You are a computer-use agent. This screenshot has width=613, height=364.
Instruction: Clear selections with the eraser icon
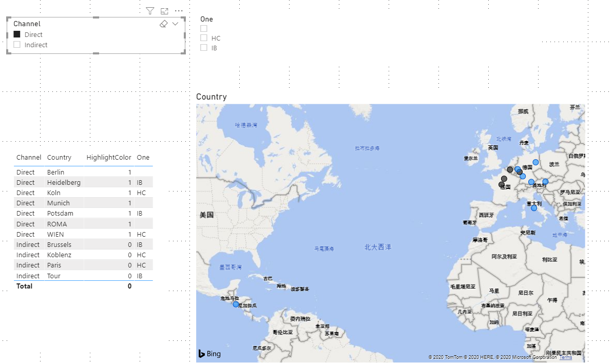pyautogui.click(x=164, y=24)
